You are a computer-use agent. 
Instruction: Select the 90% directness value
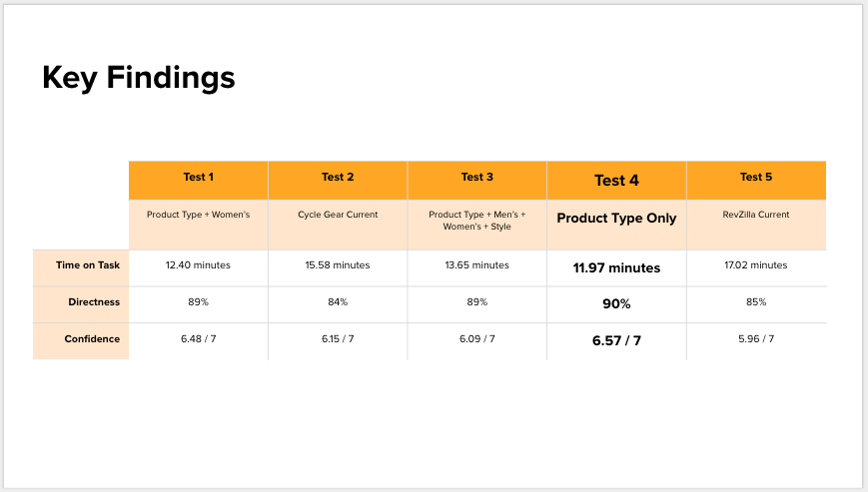point(616,304)
